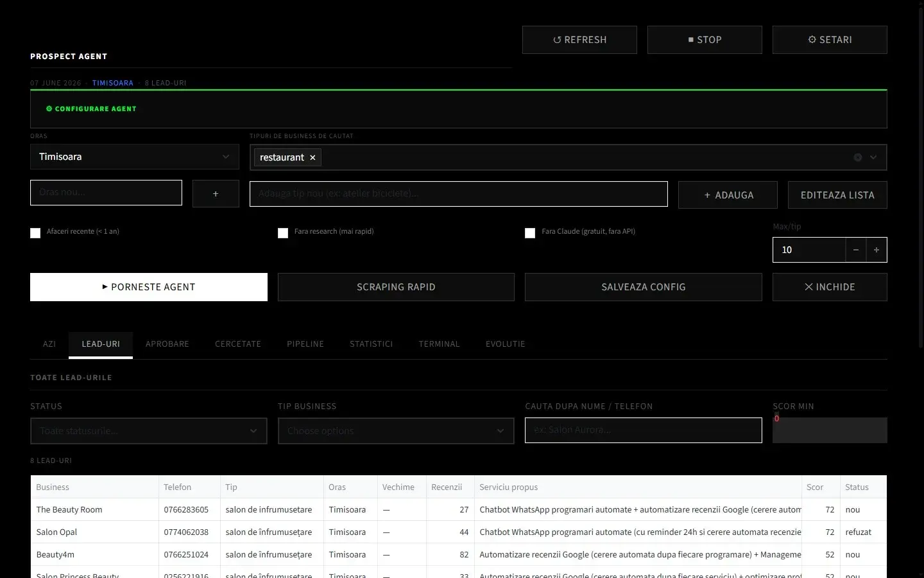Clear all business types with the circle-x icon
Screen dimensions: 924x578
coord(857,157)
